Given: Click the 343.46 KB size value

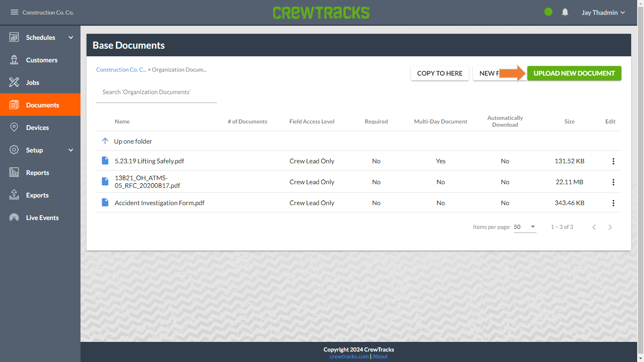Looking at the screenshot, I should pos(570,203).
